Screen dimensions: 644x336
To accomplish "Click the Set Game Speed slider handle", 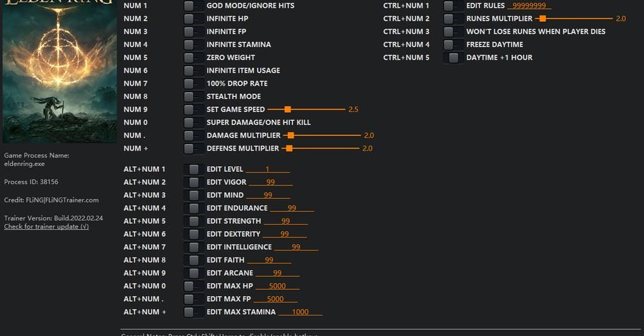I will (287, 109).
